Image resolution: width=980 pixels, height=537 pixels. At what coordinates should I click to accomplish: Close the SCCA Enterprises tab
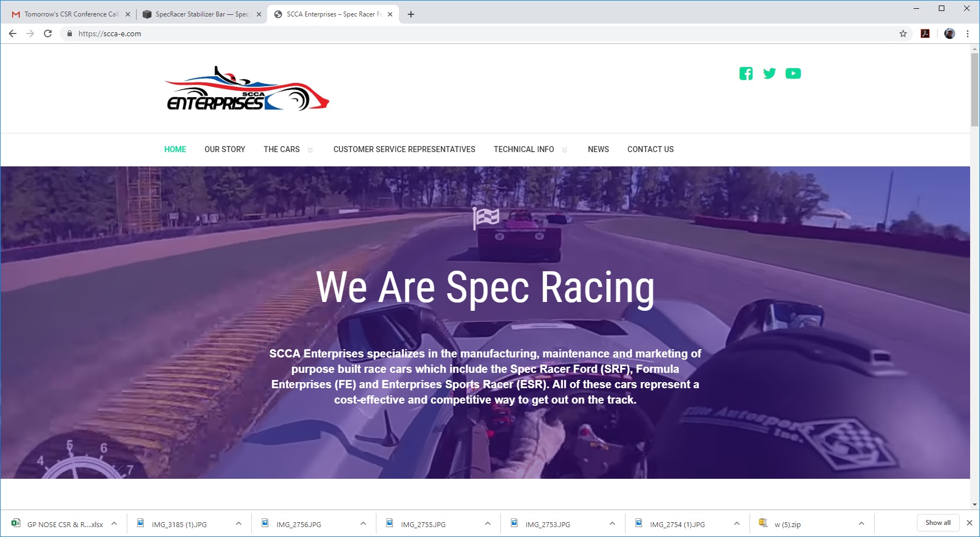coord(390,14)
